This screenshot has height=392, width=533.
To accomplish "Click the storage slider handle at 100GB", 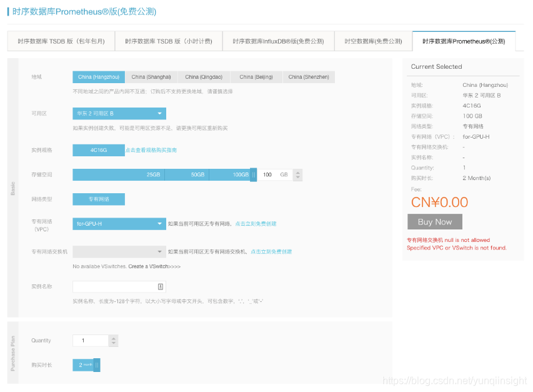I will (x=254, y=175).
